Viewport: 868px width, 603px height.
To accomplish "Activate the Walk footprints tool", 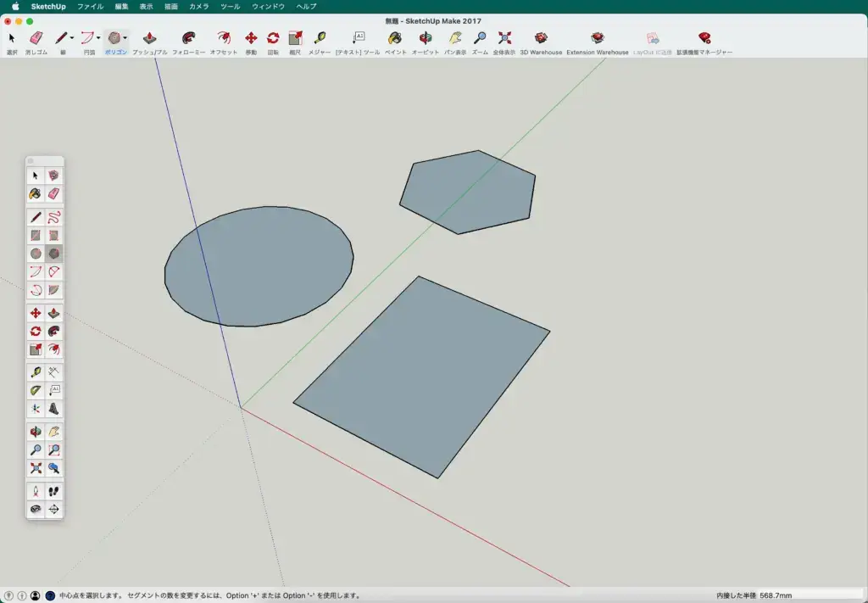I will coord(53,491).
